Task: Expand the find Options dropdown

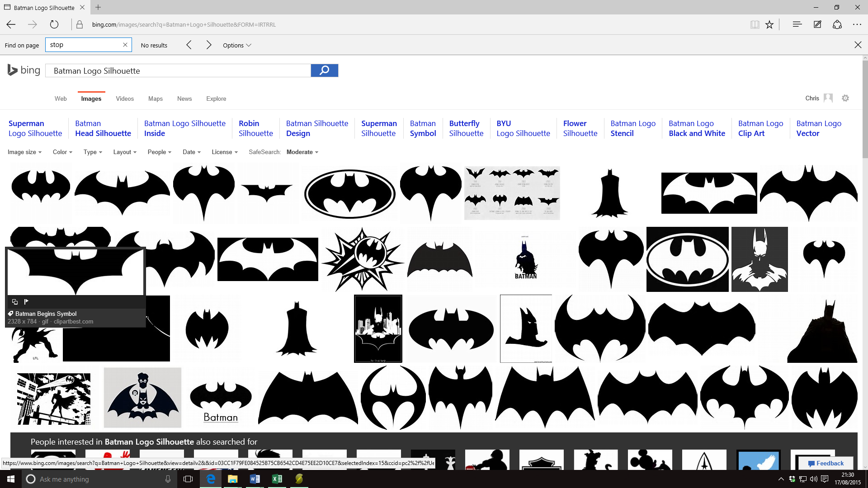Action: [237, 45]
